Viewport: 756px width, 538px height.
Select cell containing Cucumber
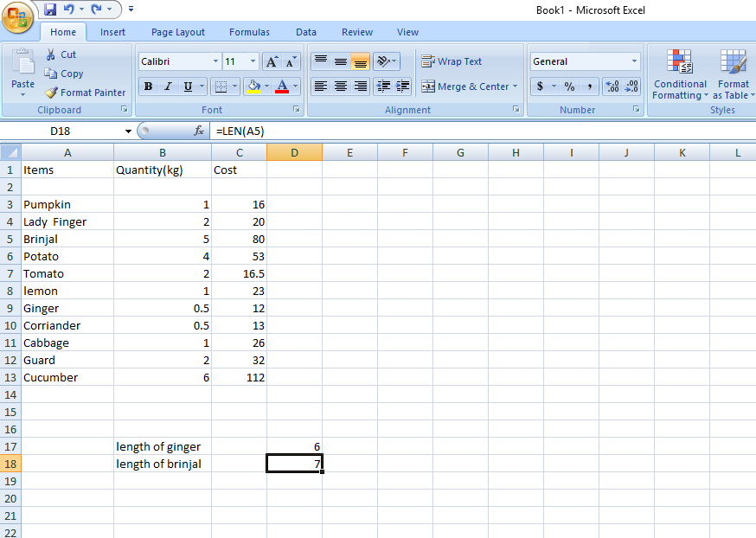pyautogui.click(x=67, y=377)
